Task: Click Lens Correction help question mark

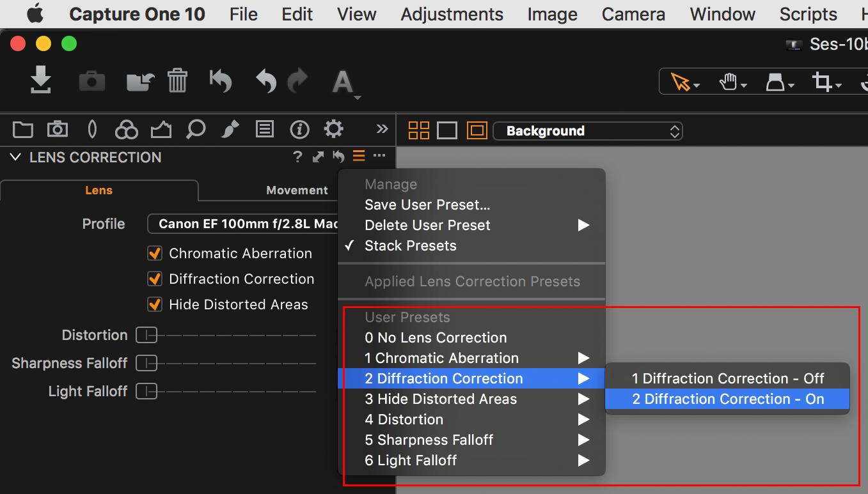Action: [297, 157]
